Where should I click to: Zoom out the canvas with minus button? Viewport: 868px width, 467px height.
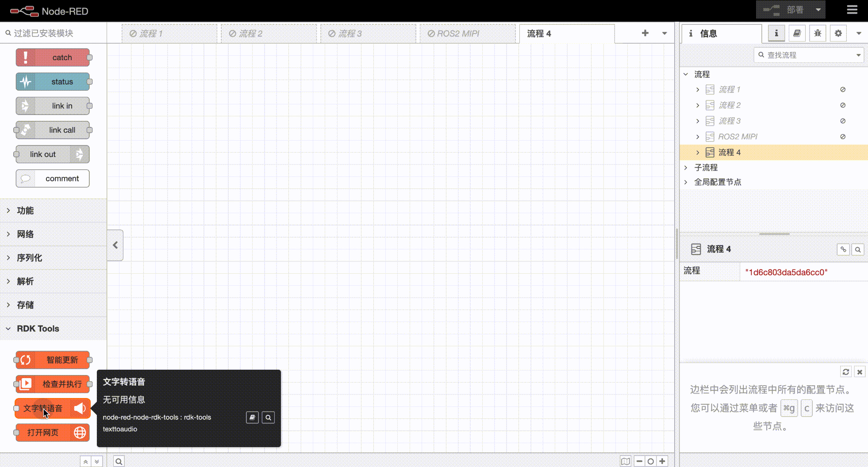pos(639,461)
